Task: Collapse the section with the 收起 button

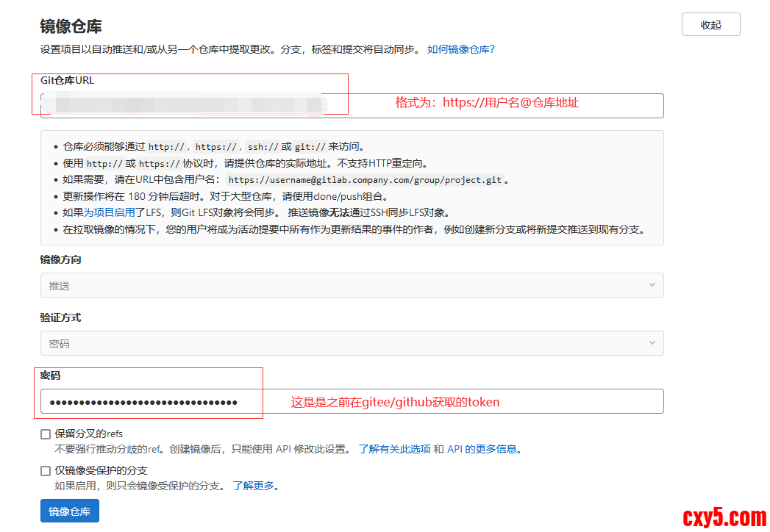Action: pyautogui.click(x=710, y=24)
